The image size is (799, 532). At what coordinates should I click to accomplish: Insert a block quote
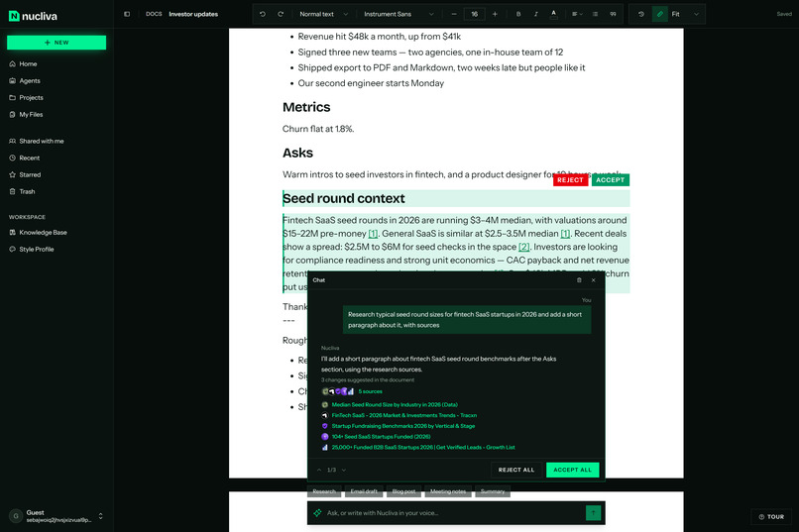point(613,14)
